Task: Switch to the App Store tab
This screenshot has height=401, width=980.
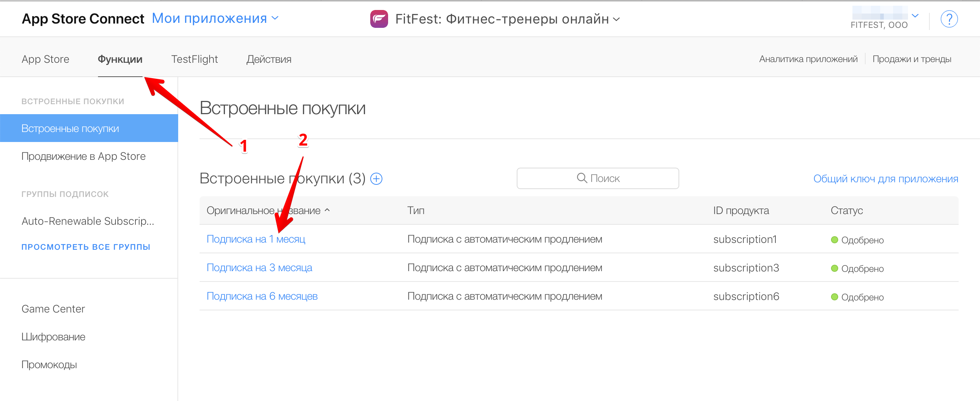Action: (x=45, y=59)
